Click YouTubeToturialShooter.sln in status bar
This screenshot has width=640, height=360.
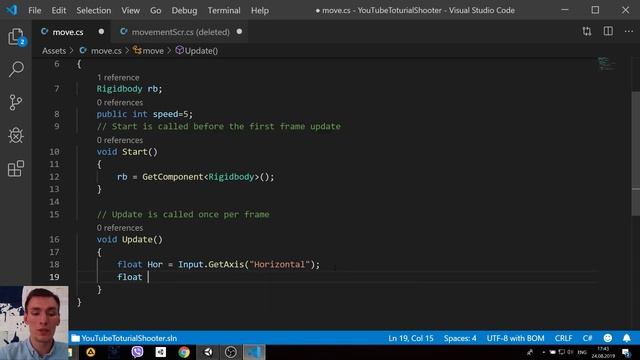[x=124, y=338]
